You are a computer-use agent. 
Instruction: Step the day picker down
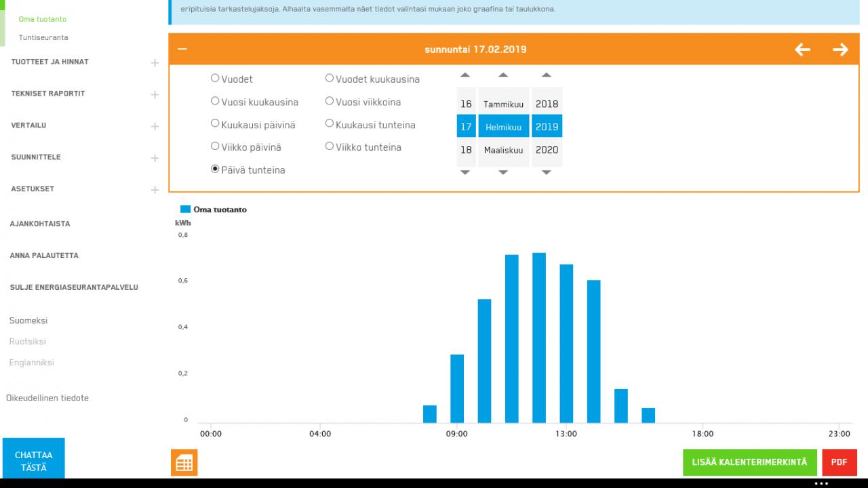[465, 172]
